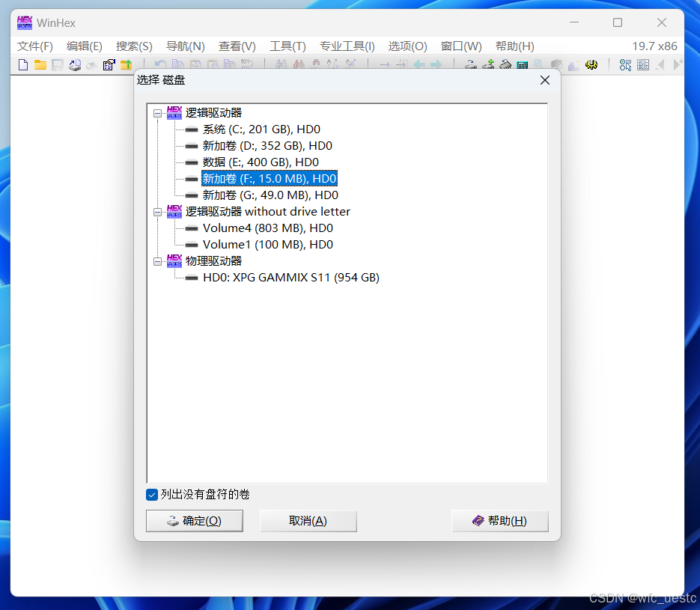Open the Calculator from the toolbar

coord(522,64)
